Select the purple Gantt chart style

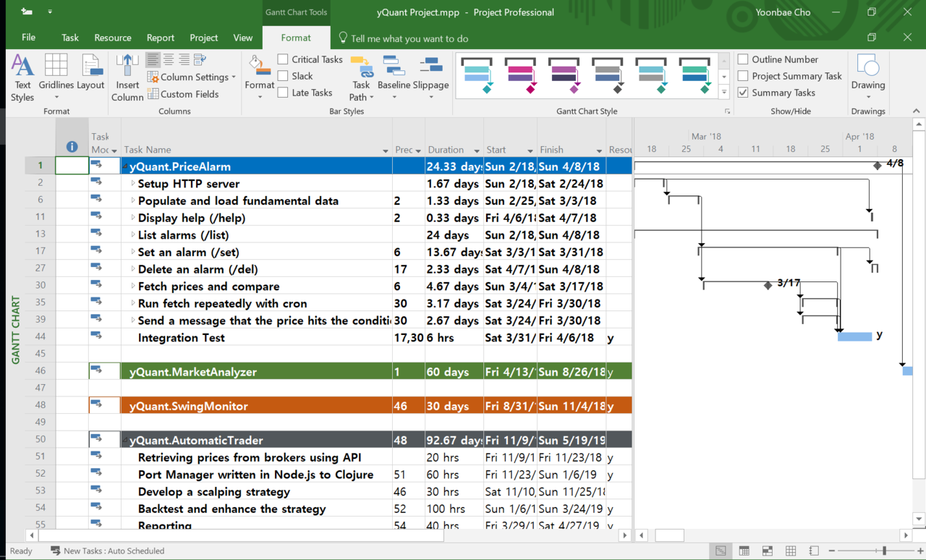(x=564, y=75)
